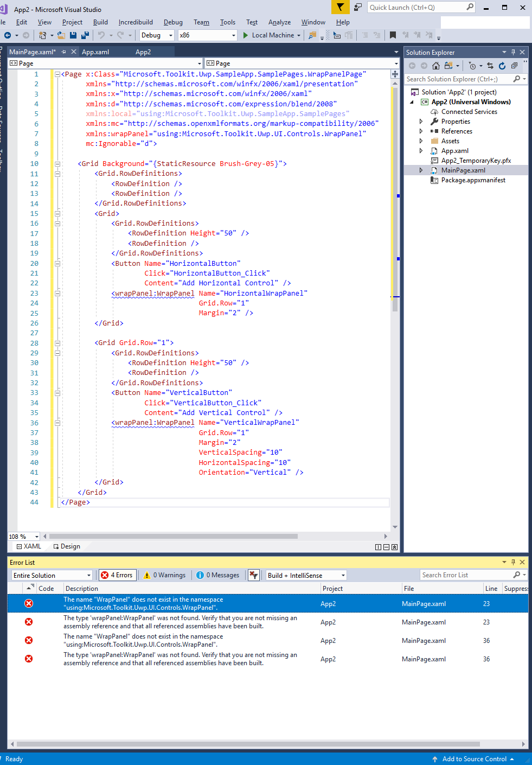
Task: Click the horizontal split pane icon
Action: 386,547
